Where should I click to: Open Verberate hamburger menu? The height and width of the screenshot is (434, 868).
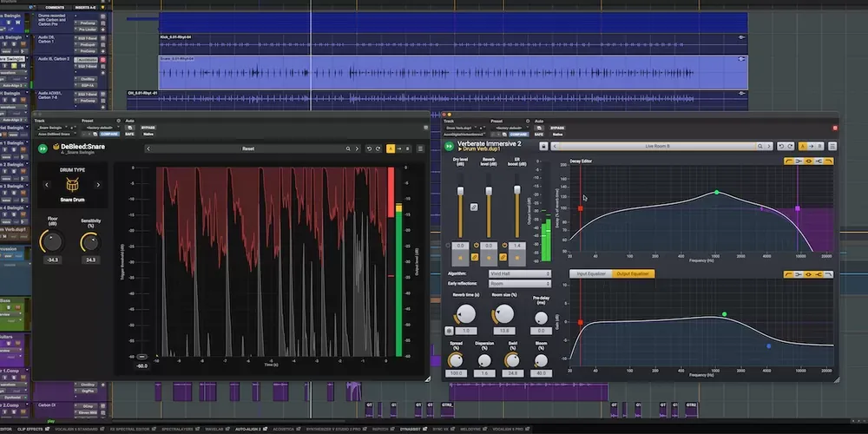[832, 146]
